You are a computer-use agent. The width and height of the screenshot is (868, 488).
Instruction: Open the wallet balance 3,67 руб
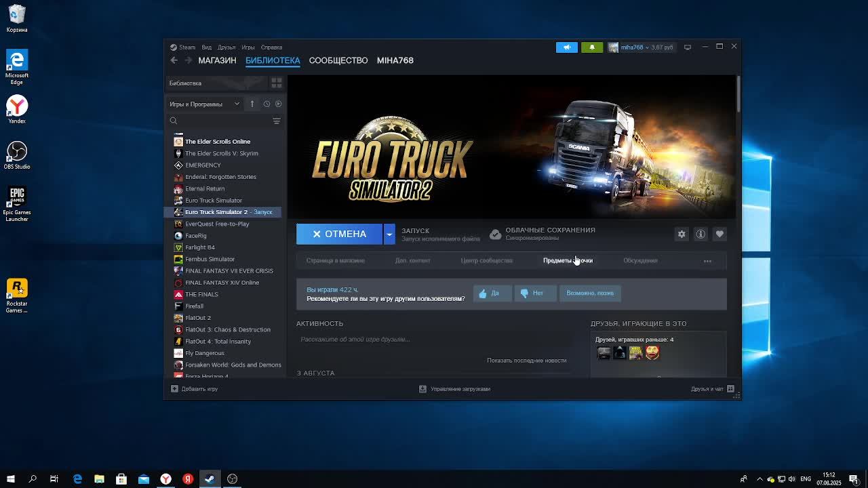[x=662, y=47]
